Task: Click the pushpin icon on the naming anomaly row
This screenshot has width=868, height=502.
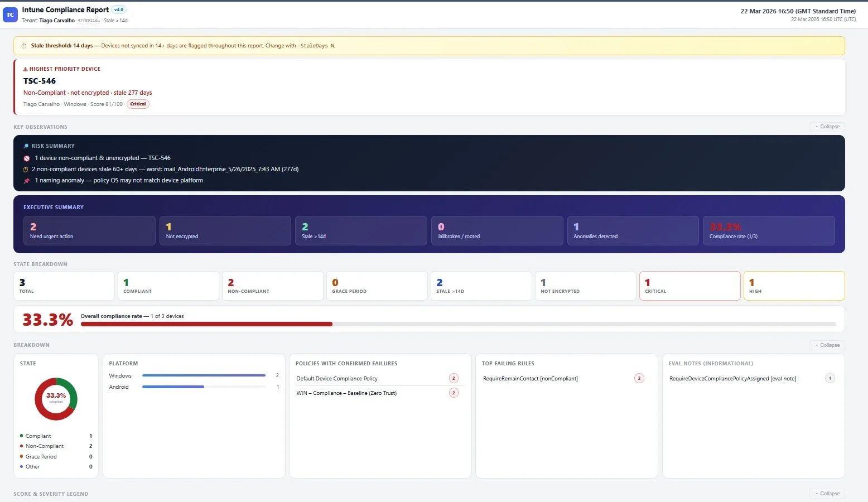Action: 26,180
